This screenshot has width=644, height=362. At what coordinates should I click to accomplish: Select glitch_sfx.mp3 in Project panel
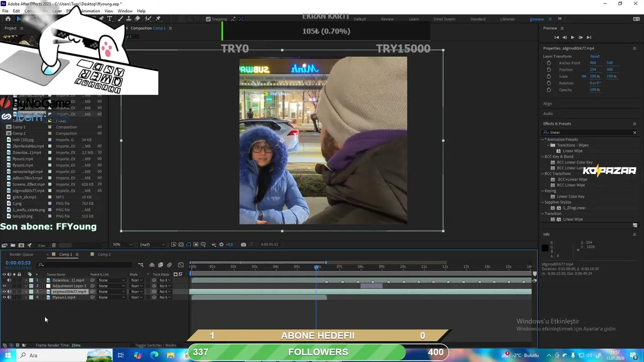coord(24,197)
